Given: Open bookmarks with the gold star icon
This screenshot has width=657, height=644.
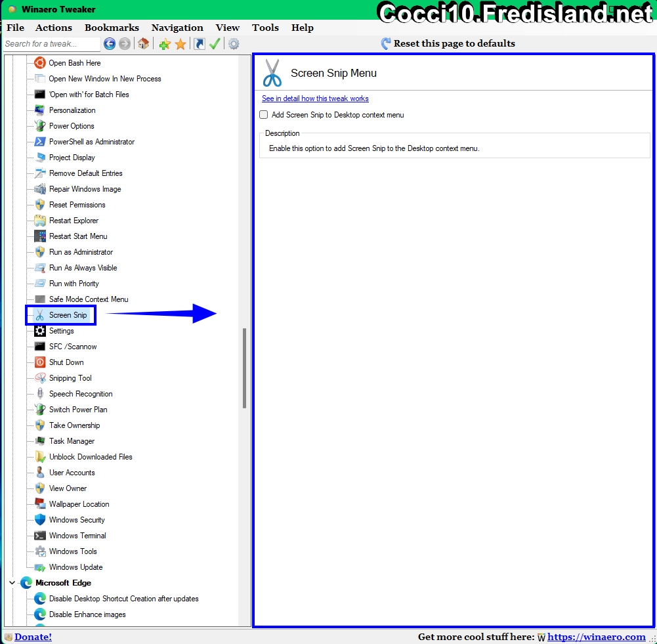Looking at the screenshot, I should [x=180, y=44].
